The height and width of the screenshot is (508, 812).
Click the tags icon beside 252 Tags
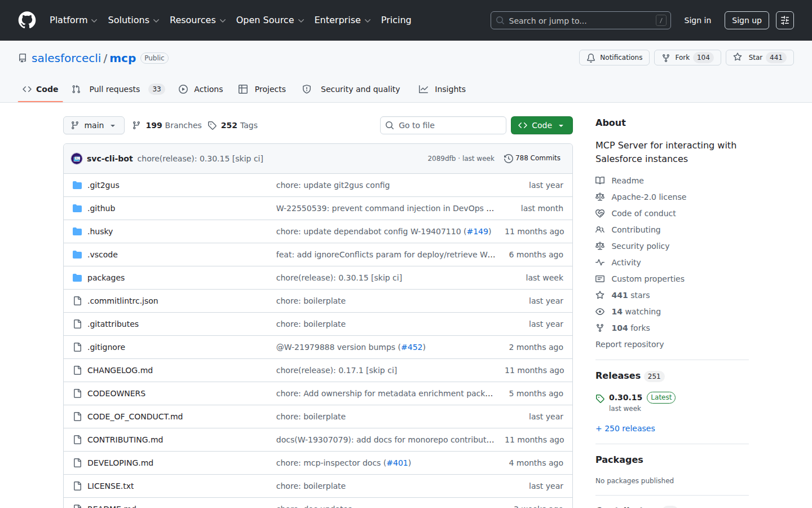(212, 125)
